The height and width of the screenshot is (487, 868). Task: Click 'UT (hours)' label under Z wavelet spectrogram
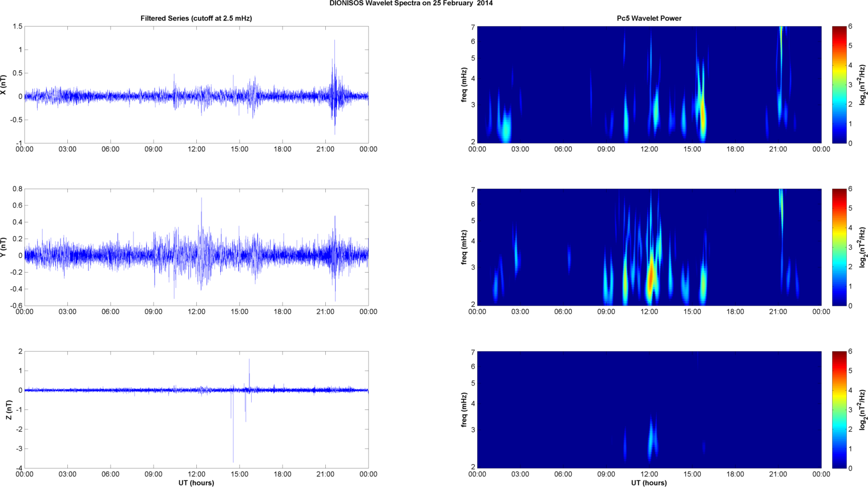649,483
